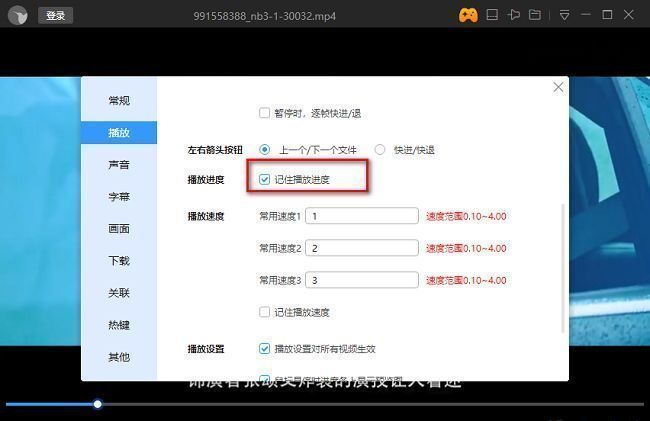Viewport: 650px width, 421px height.
Task: Select the 播放 settings tab
Action: click(x=119, y=133)
